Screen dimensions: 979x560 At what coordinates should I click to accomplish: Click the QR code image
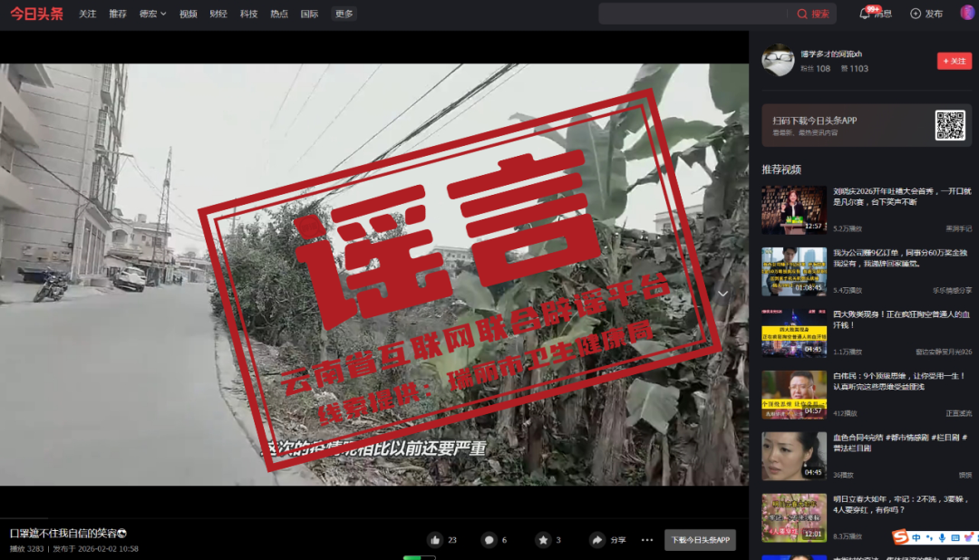(950, 125)
